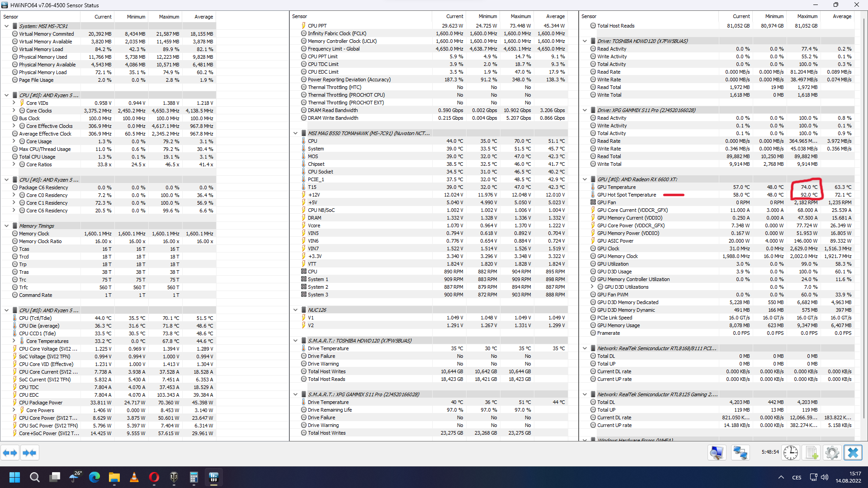Collapse the NUC126 sensor group

[x=295, y=310]
